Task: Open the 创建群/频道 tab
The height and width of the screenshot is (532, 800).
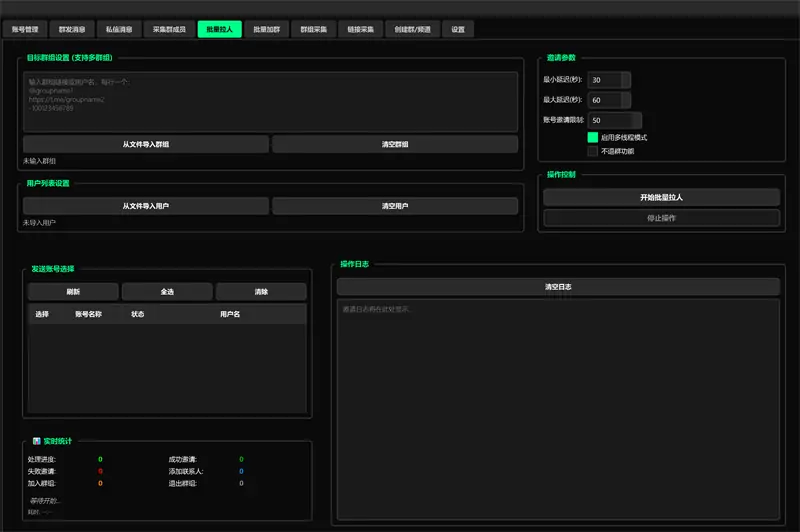Action: click(410, 30)
